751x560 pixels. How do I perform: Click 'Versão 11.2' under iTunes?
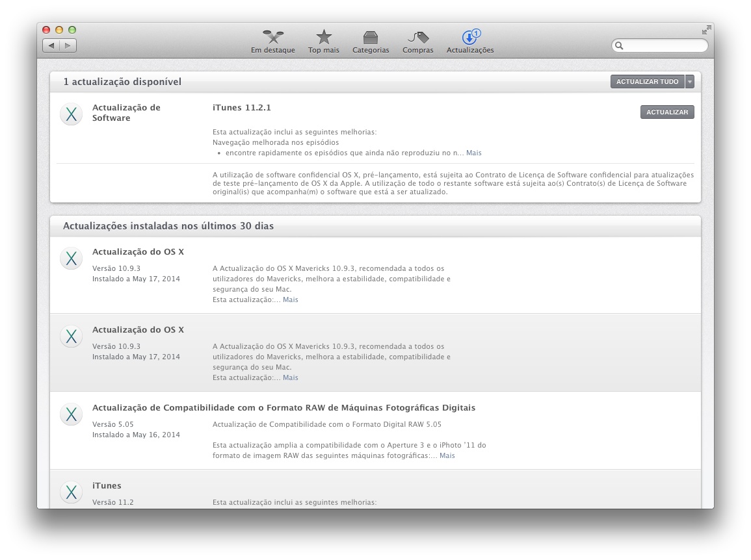tap(113, 503)
